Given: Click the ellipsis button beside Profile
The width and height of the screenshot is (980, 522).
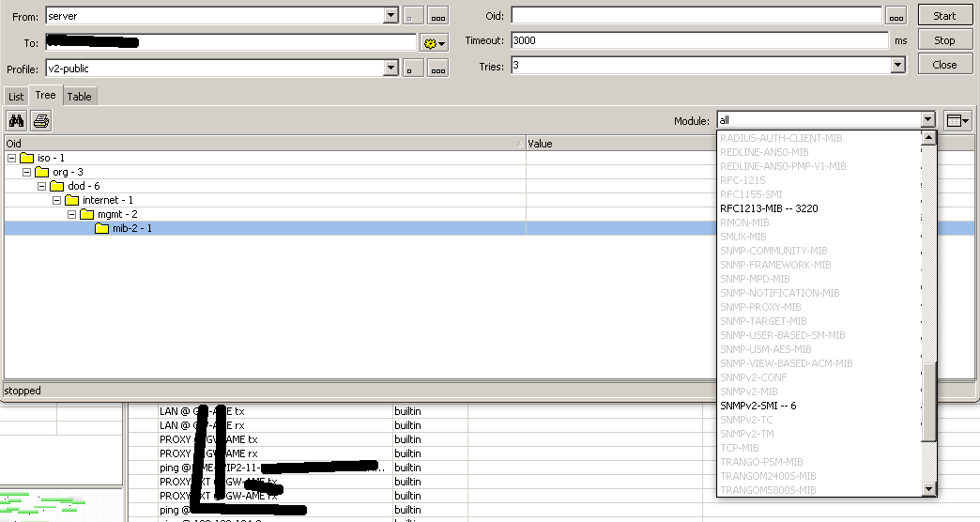Looking at the screenshot, I should tap(437, 69).
